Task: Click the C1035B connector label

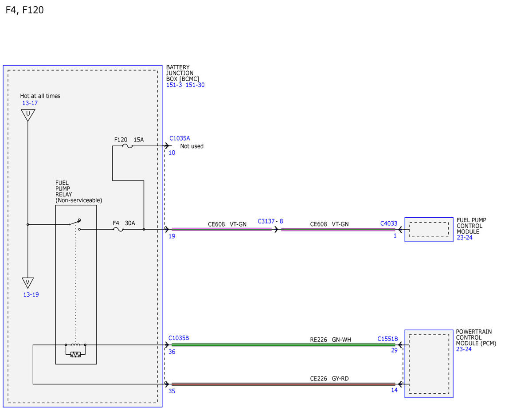Action: coord(179,338)
